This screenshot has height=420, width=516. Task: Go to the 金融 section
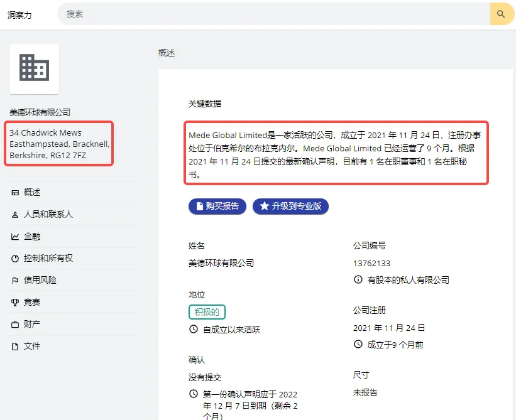pyautogui.click(x=72, y=236)
